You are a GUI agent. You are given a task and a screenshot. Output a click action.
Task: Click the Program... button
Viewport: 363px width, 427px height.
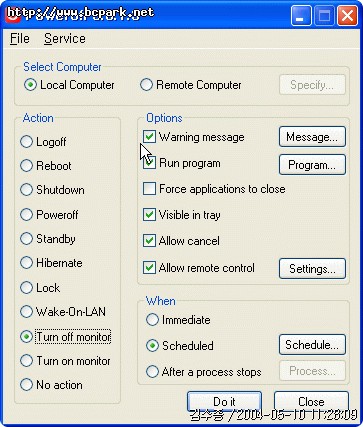[312, 164]
